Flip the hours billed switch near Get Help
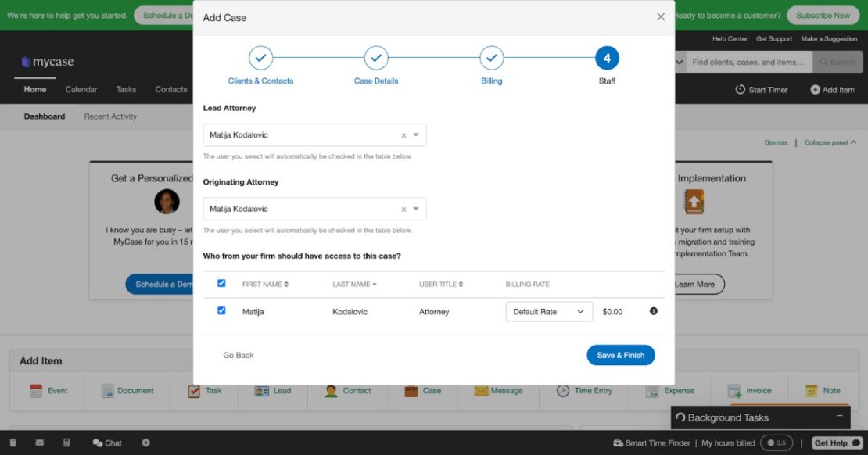 coord(777,442)
